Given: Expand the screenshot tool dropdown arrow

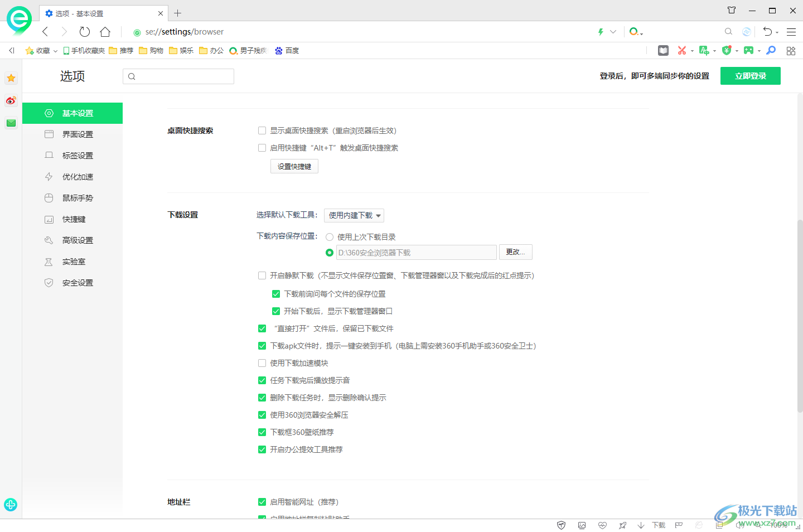Looking at the screenshot, I should click(x=692, y=51).
